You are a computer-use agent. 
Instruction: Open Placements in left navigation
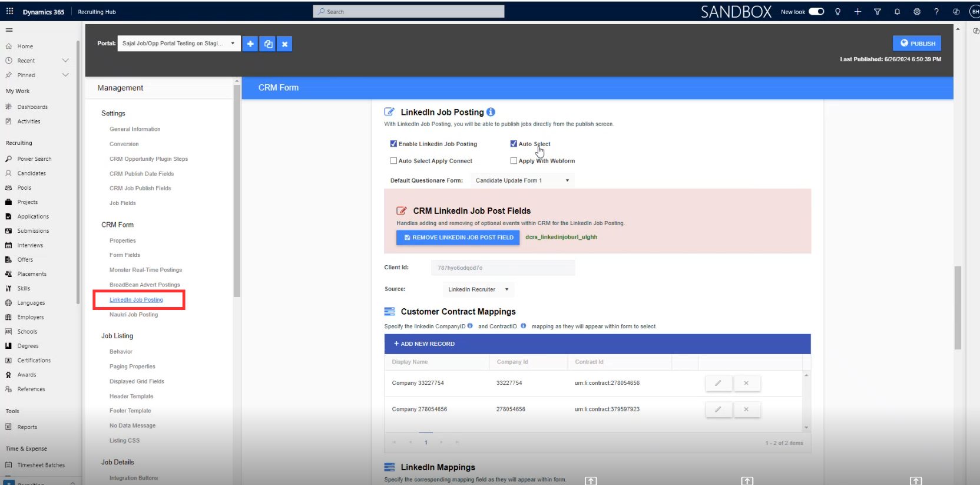[x=32, y=274]
